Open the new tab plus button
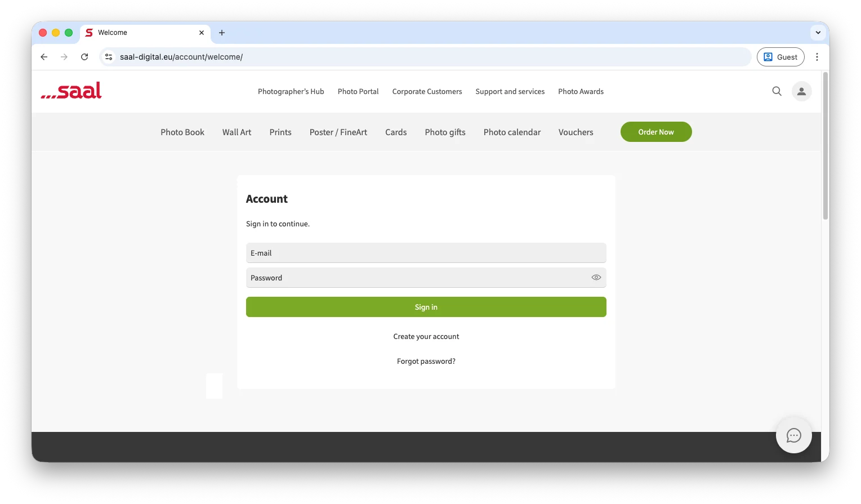Image resolution: width=861 pixels, height=504 pixels. (222, 33)
